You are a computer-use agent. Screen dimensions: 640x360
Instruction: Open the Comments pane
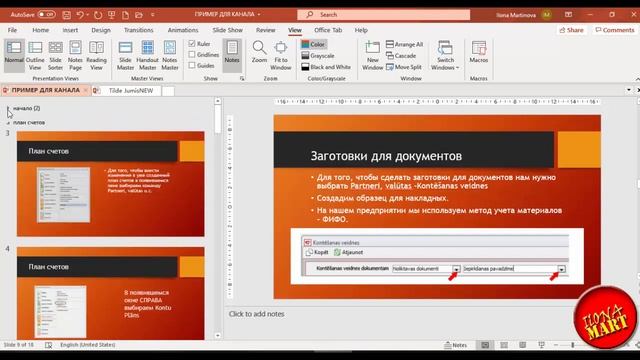615,30
